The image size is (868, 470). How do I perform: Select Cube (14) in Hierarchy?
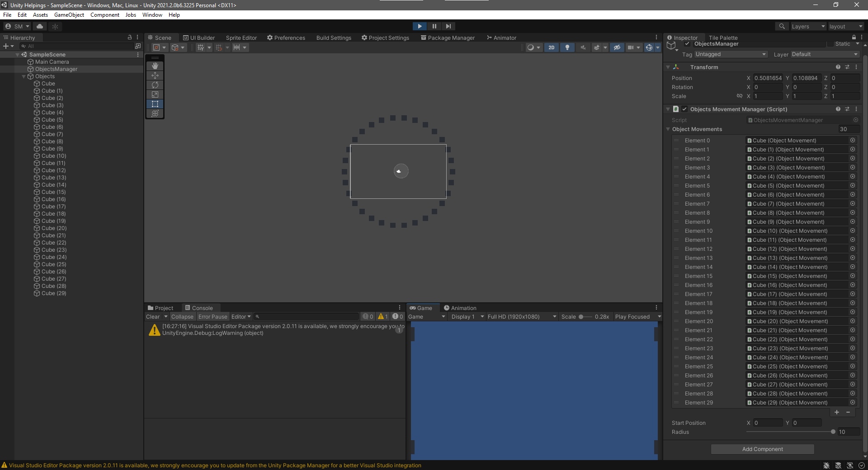click(x=54, y=185)
